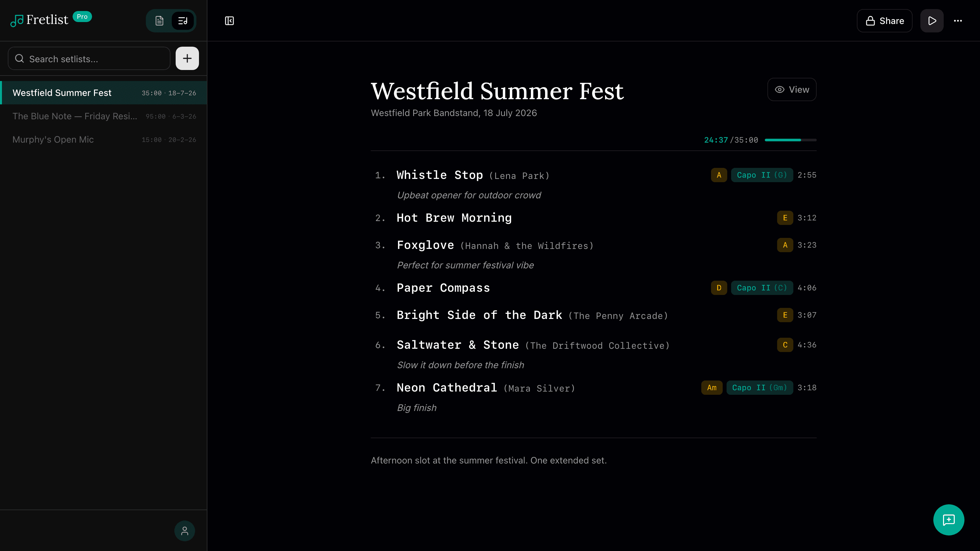Open the three-dot more options menu
The image size is (980, 551).
click(958, 20)
